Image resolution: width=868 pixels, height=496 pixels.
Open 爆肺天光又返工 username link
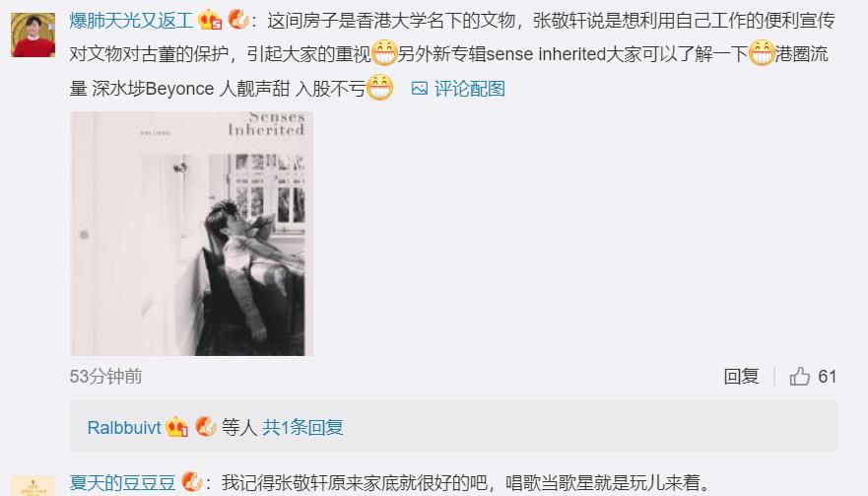[x=131, y=21]
